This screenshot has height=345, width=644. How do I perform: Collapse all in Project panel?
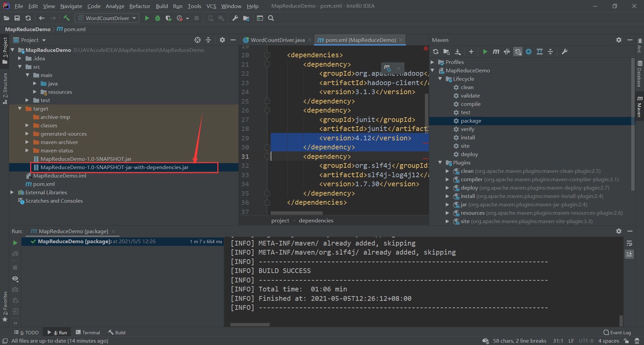[208, 40]
